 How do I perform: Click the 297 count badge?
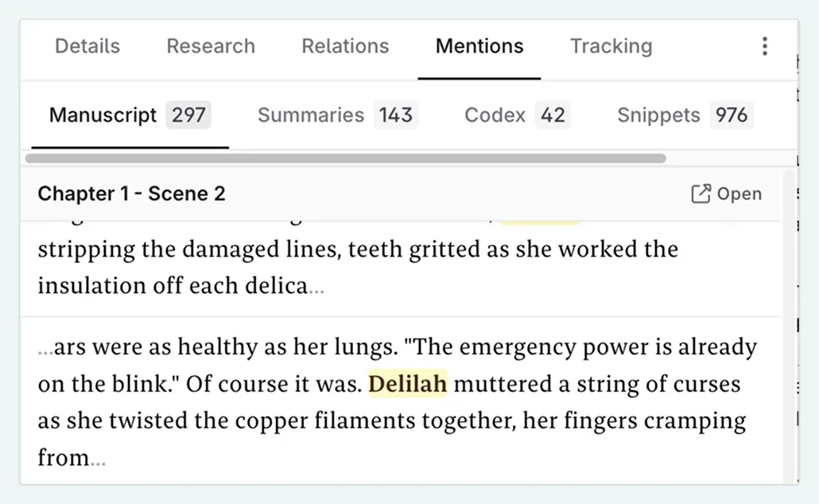click(188, 115)
